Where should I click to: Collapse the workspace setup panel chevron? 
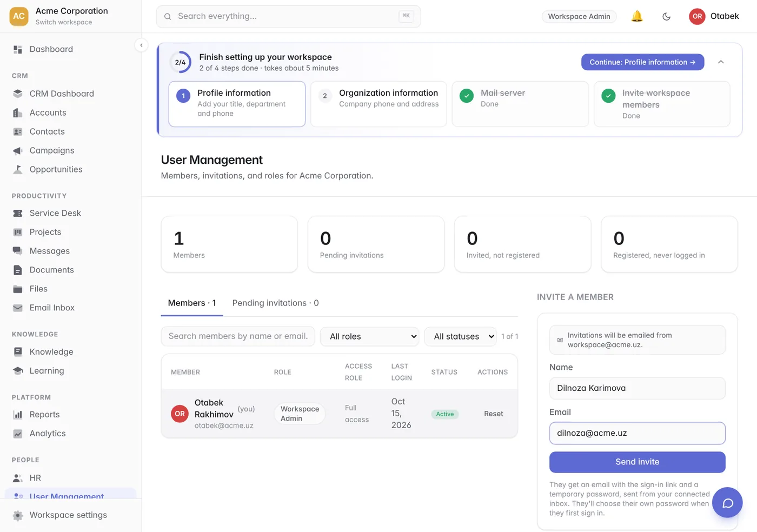point(721,62)
